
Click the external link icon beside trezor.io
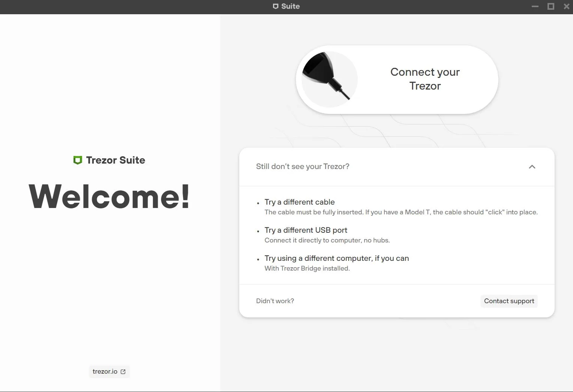click(x=123, y=372)
